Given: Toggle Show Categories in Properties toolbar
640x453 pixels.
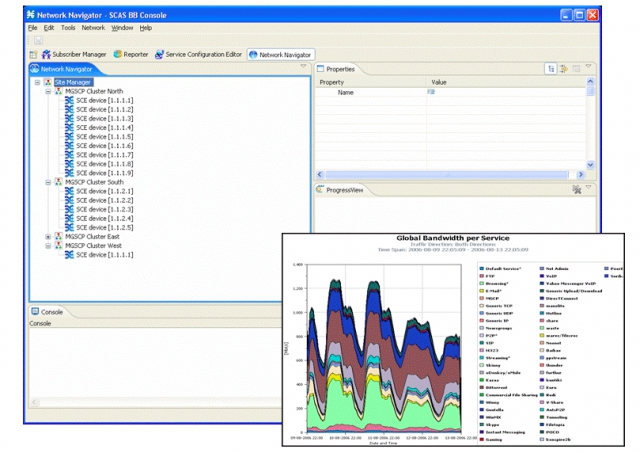Looking at the screenshot, I should click(x=551, y=69).
